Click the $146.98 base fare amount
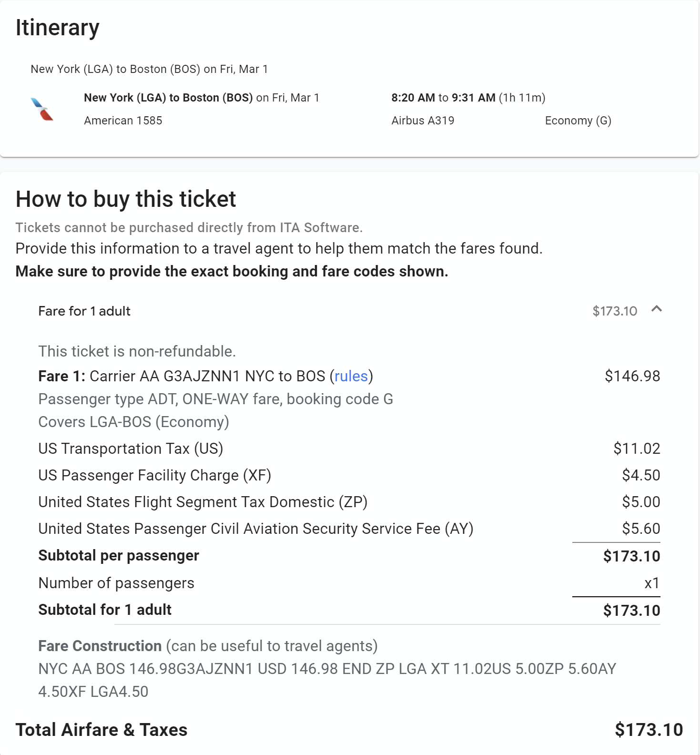700x755 pixels. tap(632, 376)
